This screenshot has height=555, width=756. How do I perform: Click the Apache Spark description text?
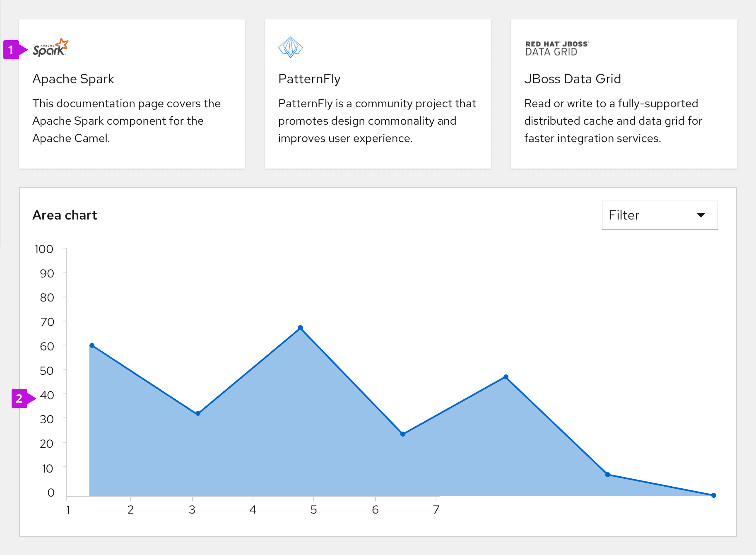(126, 121)
